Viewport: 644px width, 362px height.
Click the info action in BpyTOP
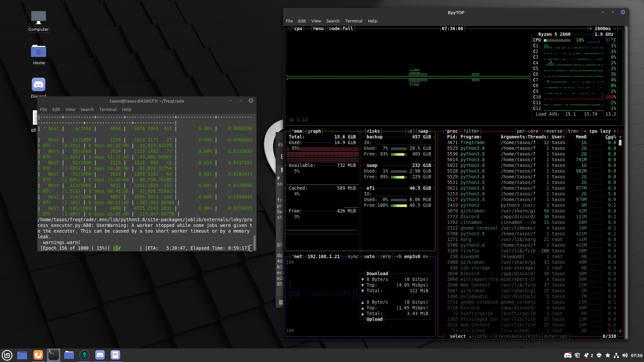click(x=482, y=336)
